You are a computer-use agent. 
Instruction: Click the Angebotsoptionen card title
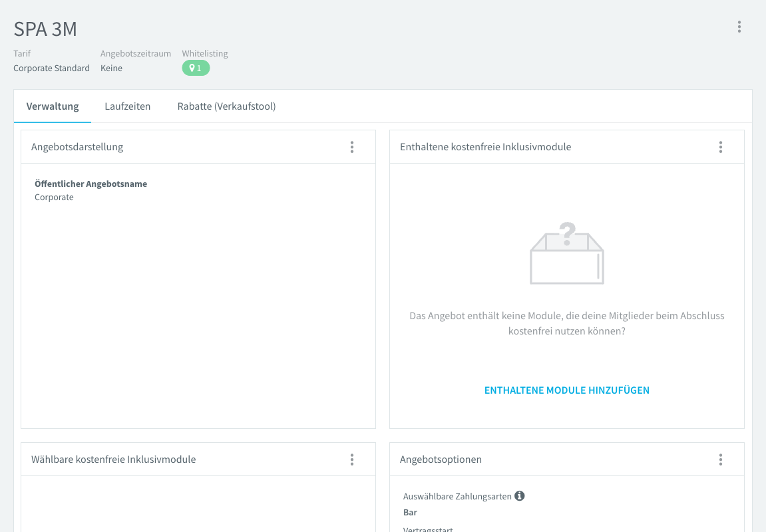point(441,460)
